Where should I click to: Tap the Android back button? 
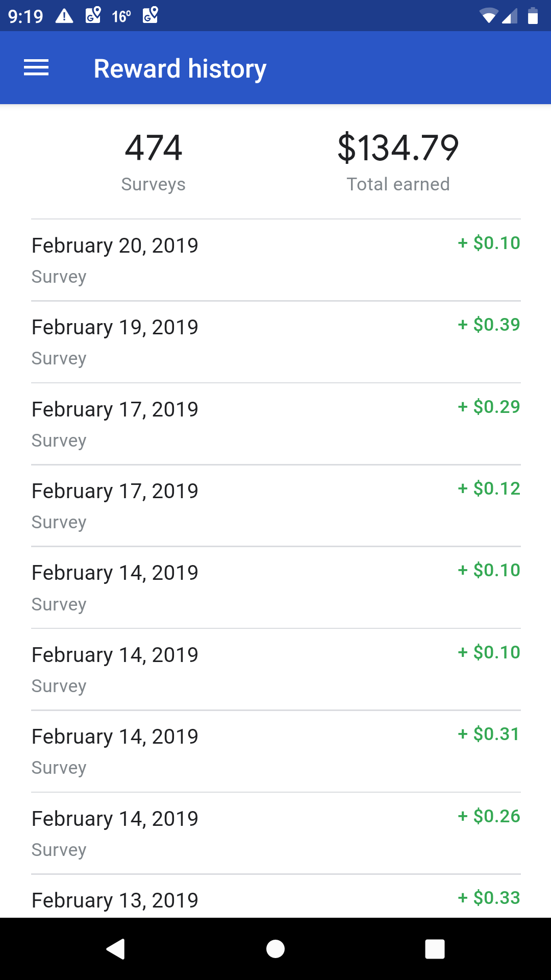click(x=116, y=949)
